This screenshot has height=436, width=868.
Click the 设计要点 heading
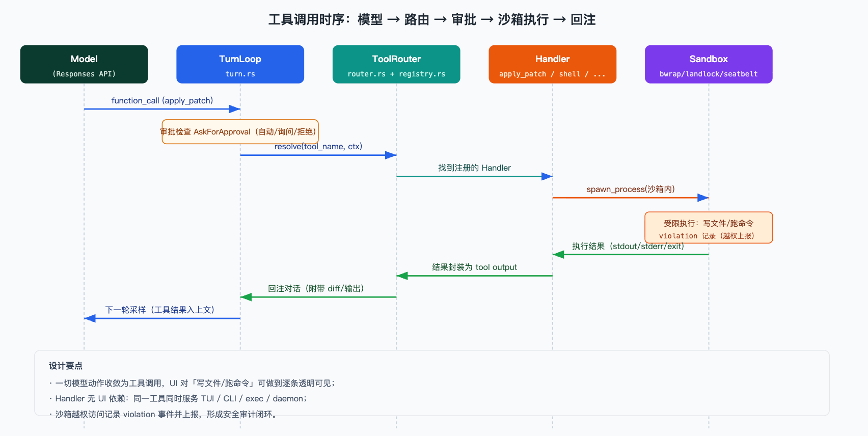(x=66, y=366)
